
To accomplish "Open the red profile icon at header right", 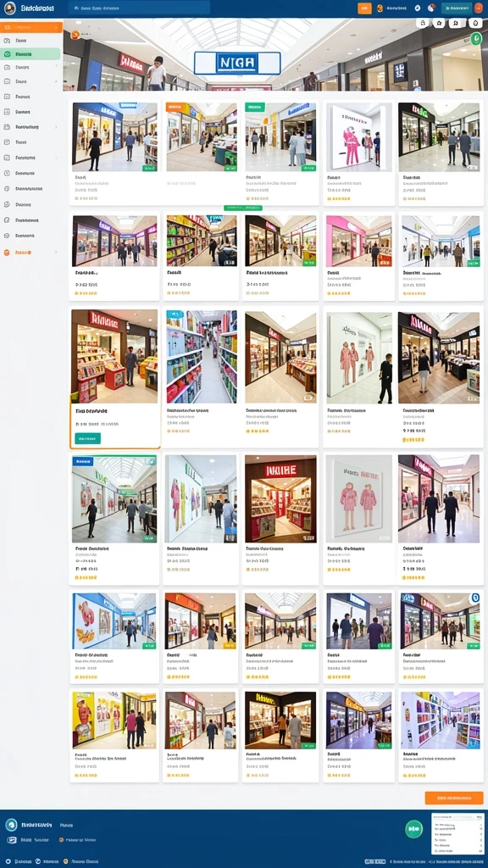I will pos(479,8).
